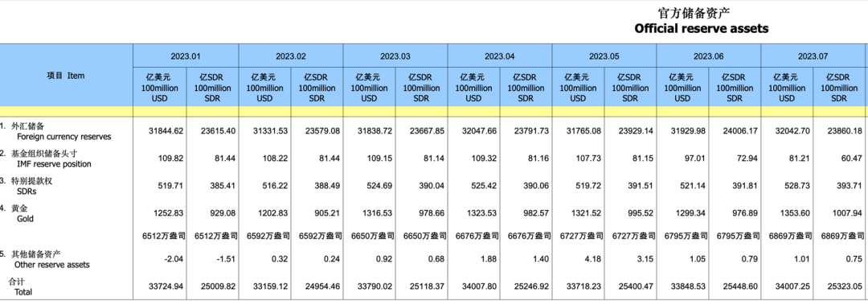The image size is (868, 301).
Task: Click the SDR sub-header under 2023.06
Action: [x=735, y=88]
